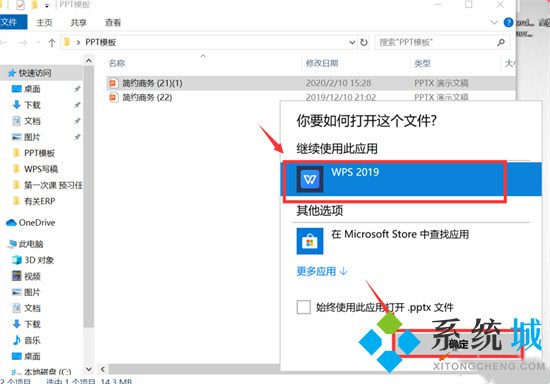
Task: Open 3D 对象 under This PC
Action: [x=39, y=260]
